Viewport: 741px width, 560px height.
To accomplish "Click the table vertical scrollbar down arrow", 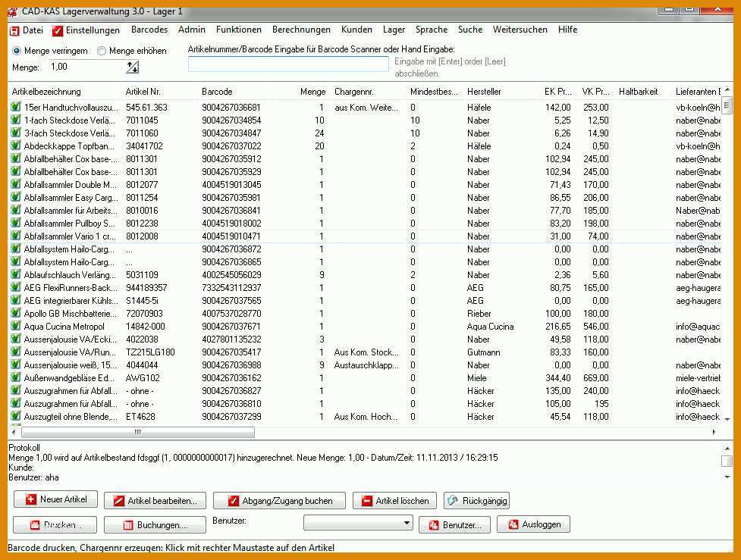I will click(727, 419).
